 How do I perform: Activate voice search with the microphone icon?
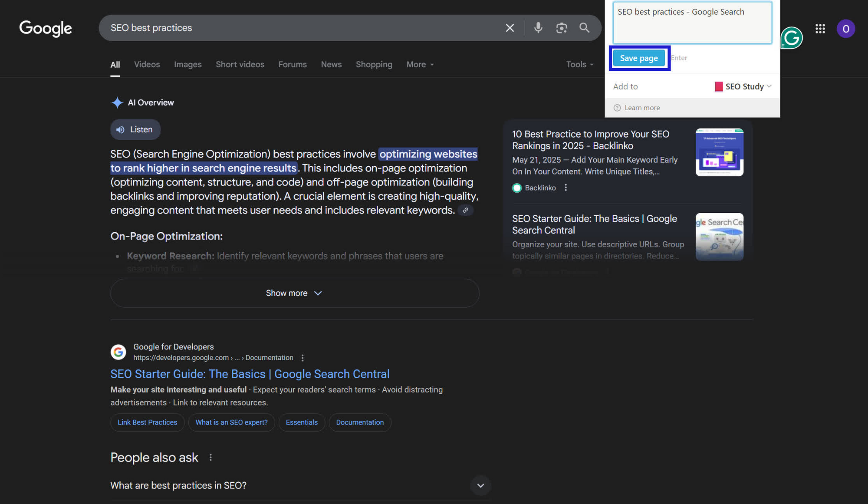(538, 27)
